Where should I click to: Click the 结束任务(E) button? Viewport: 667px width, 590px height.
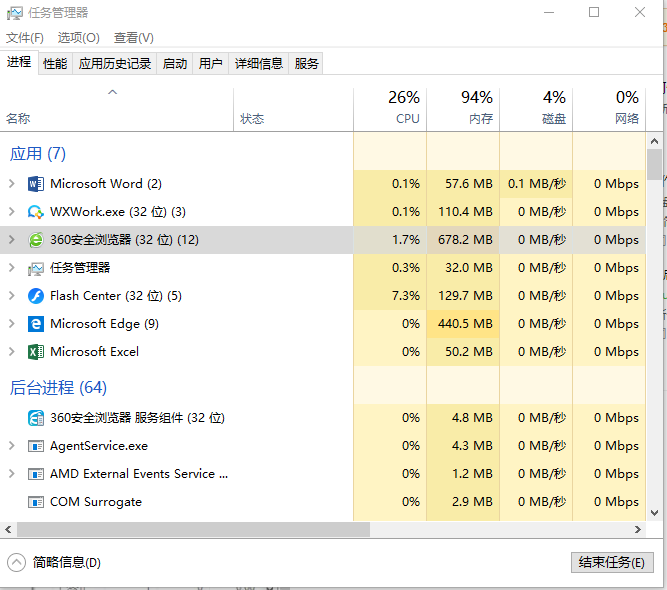(x=612, y=563)
